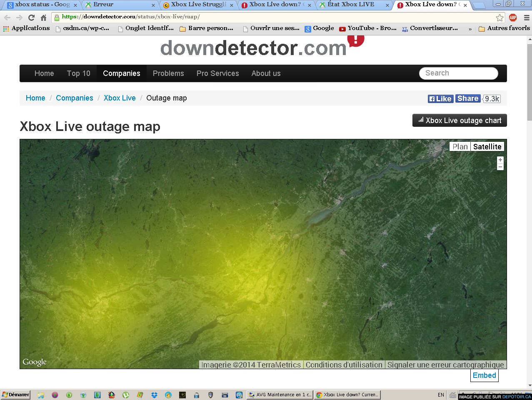
Task: Zoom in on the outage map
Action: [x=500, y=160]
